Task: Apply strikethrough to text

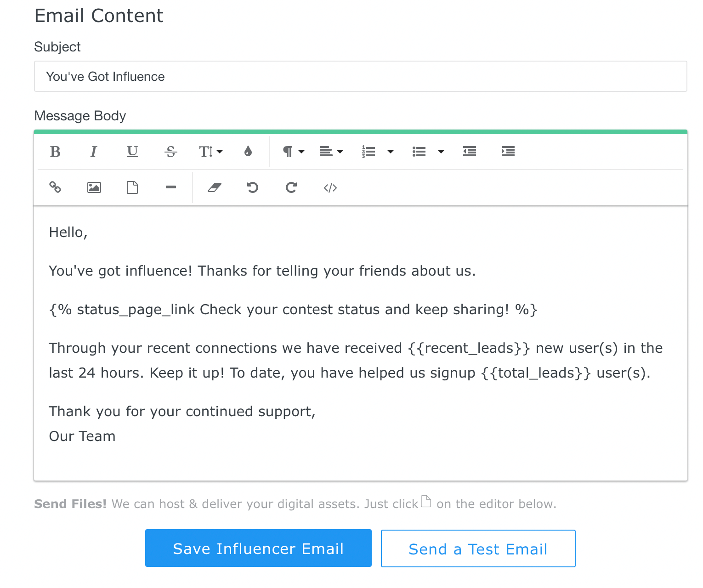Action: coord(171,152)
